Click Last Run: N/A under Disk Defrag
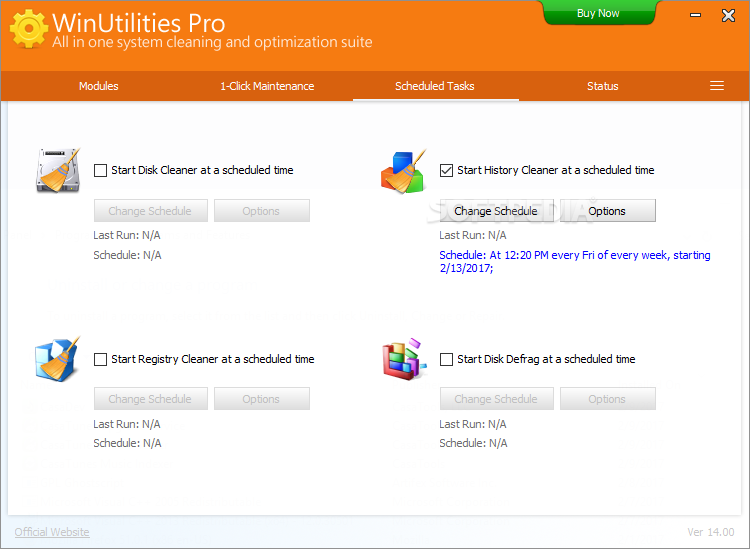The width and height of the screenshot is (750, 549). point(473,424)
